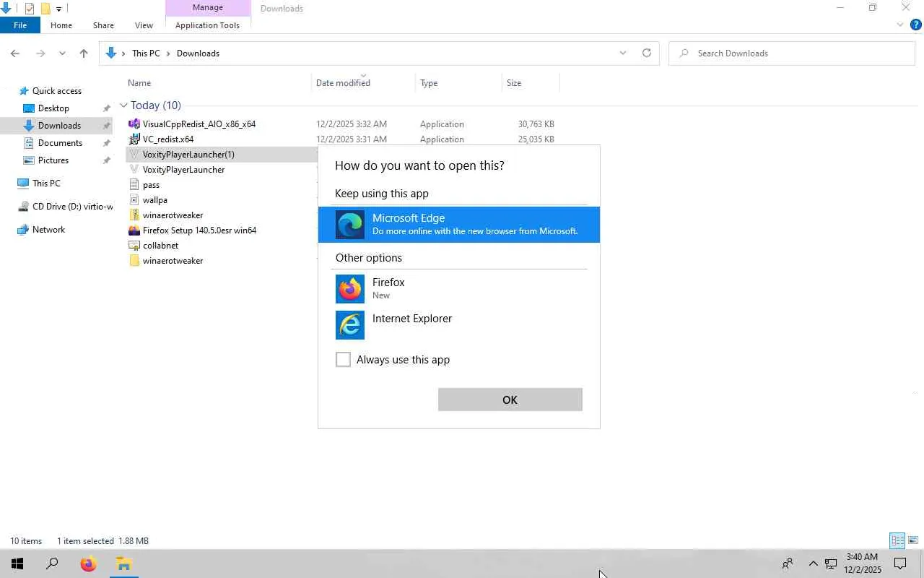Viewport: 924px width, 578px height.
Task: Select the Firefox Setup 140.5.0esr win64 icon
Action: tap(134, 230)
